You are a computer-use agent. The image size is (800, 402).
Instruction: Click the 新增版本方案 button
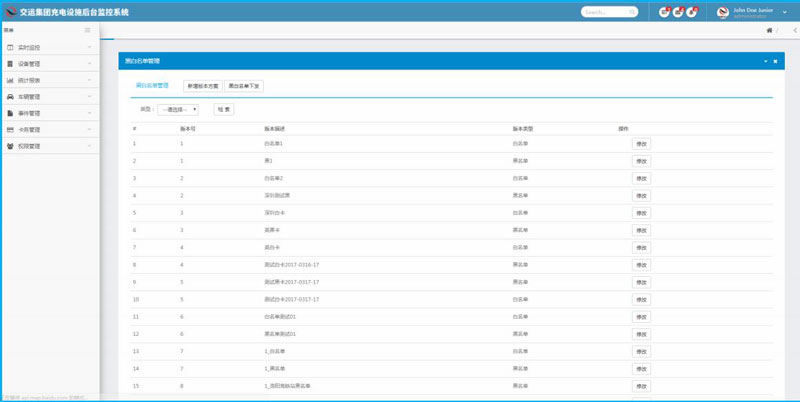click(x=202, y=86)
